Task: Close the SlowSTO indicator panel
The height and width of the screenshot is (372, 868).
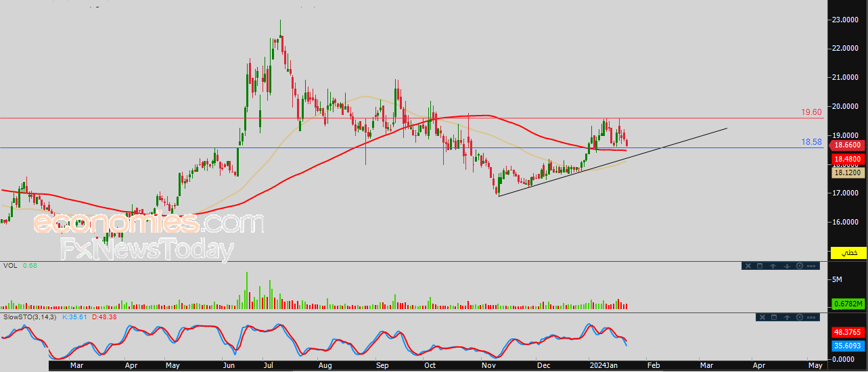Action: pyautogui.click(x=762, y=317)
